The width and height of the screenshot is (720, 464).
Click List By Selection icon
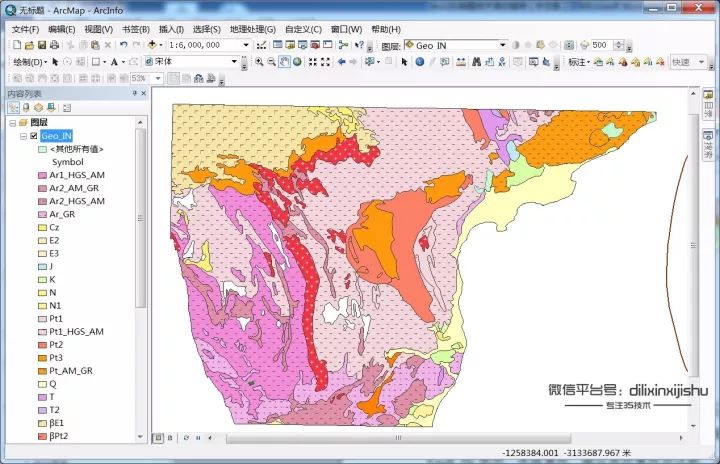(x=51, y=108)
